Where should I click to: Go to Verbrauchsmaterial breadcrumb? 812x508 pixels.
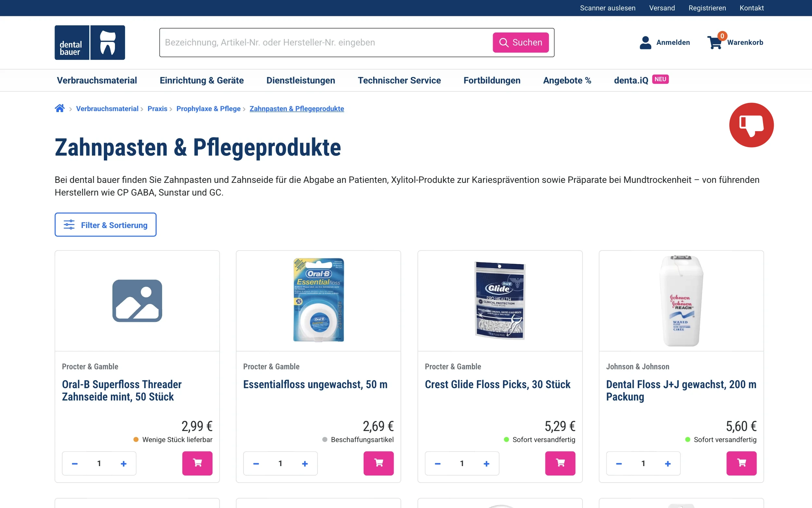click(x=107, y=108)
